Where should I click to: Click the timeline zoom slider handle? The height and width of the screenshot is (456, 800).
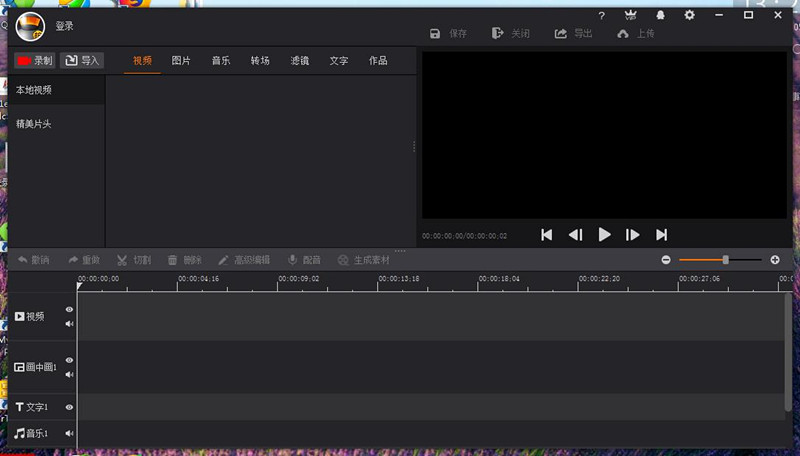point(726,260)
